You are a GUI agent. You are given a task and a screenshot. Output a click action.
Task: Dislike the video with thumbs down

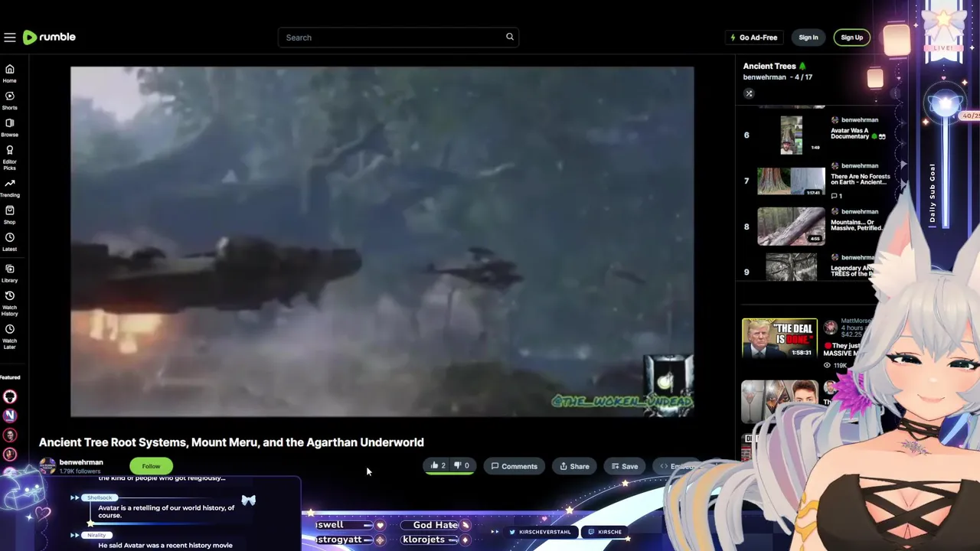pyautogui.click(x=462, y=465)
